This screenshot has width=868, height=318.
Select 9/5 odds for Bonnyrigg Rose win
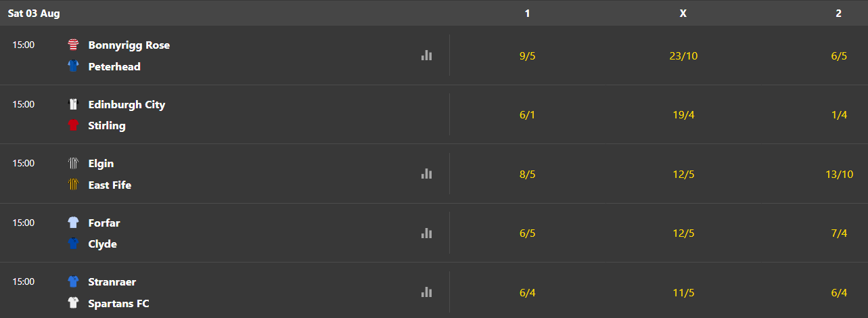527,55
